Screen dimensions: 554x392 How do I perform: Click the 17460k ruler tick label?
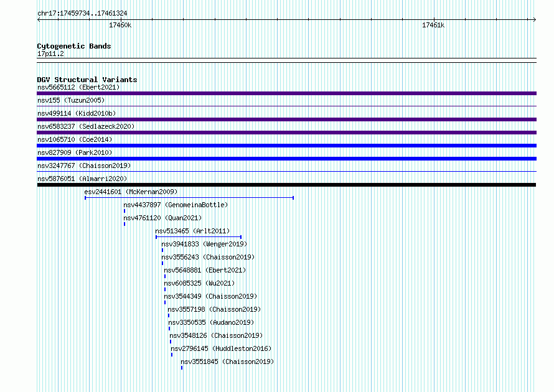(120, 25)
